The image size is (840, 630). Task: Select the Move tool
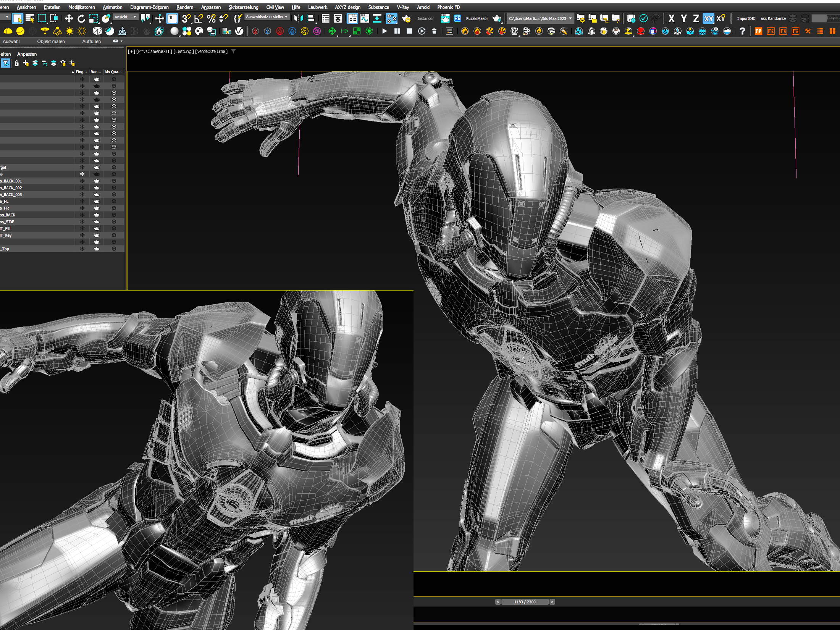69,18
